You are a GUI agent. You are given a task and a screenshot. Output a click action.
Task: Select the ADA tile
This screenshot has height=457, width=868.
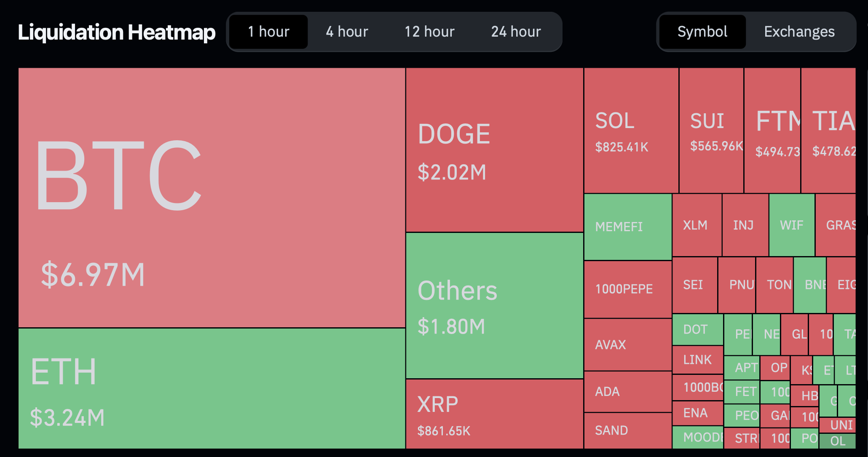coord(628,391)
